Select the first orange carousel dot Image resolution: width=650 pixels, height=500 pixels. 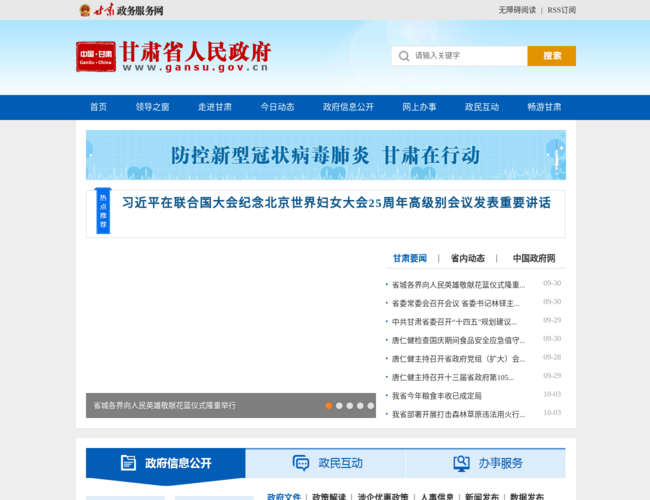[328, 406]
